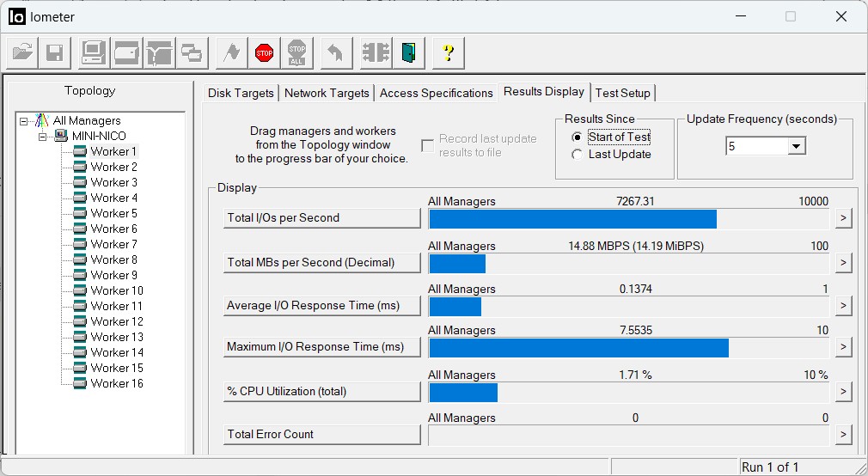Viewport: 868px width, 476px height.
Task: Click the Exit door icon
Action: (411, 53)
